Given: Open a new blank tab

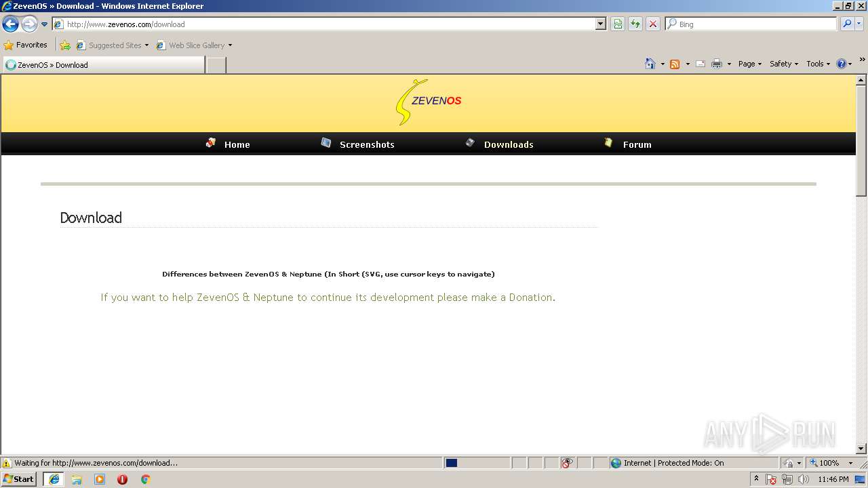Looking at the screenshot, I should (x=216, y=65).
